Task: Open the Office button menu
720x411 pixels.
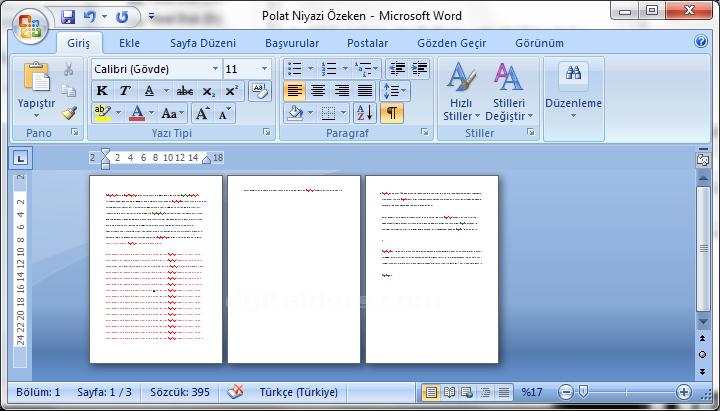Action: coord(30,26)
